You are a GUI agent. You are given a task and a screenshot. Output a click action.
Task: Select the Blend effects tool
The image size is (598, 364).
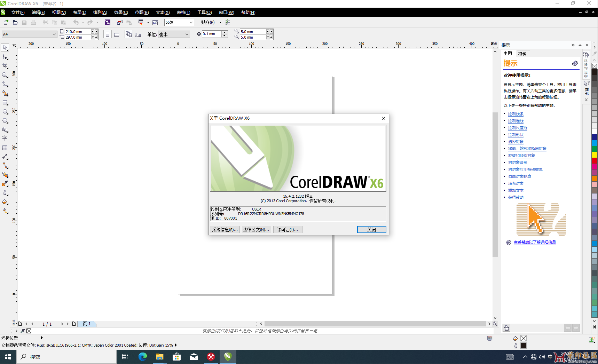pos(5,175)
